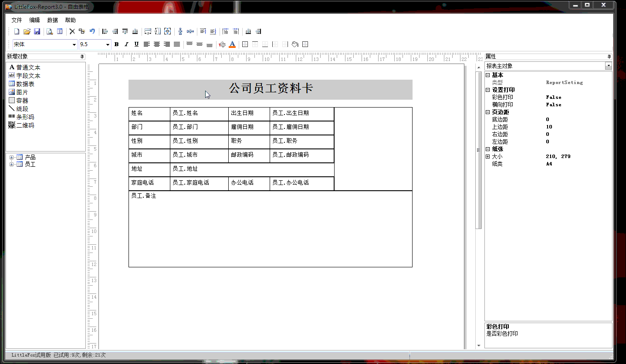Image resolution: width=626 pixels, height=364 pixels.
Task: Open the 文件 menu
Action: [17, 20]
